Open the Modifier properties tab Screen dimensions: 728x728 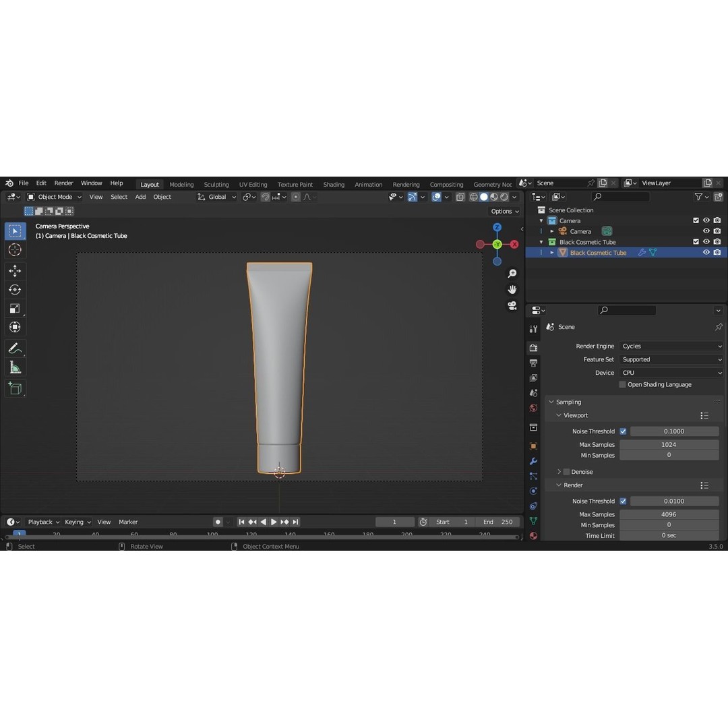point(533,461)
